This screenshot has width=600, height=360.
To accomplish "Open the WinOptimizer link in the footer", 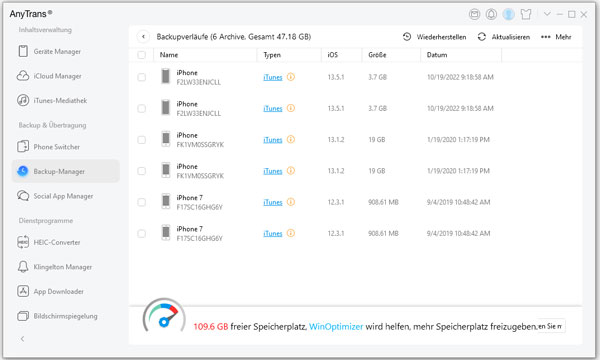I will [x=336, y=327].
